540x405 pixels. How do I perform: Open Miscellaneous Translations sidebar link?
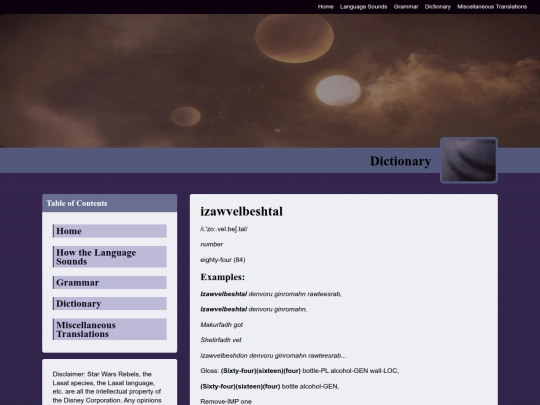coord(110,329)
